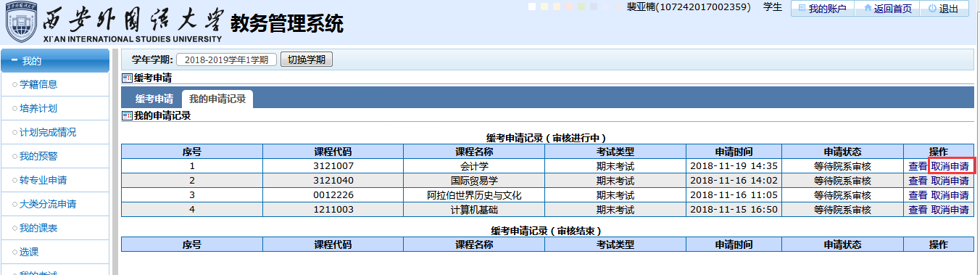Click the 退出 logout button
The width and height of the screenshot is (980, 275).
pos(944,9)
